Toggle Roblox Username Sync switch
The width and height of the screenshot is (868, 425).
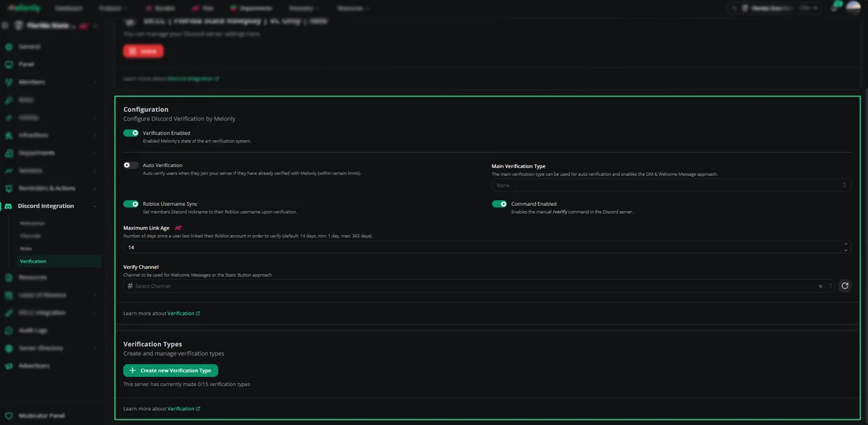pos(131,203)
